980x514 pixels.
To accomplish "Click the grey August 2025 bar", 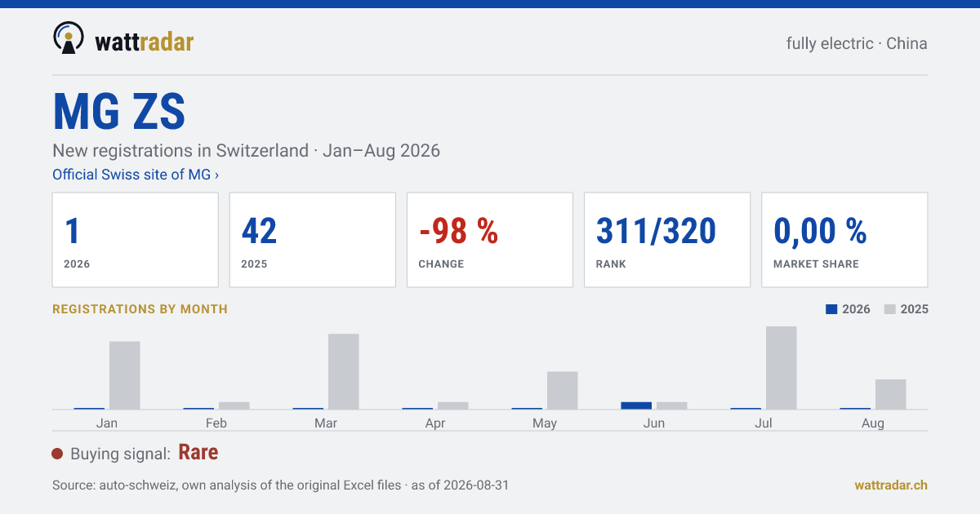I will [891, 394].
